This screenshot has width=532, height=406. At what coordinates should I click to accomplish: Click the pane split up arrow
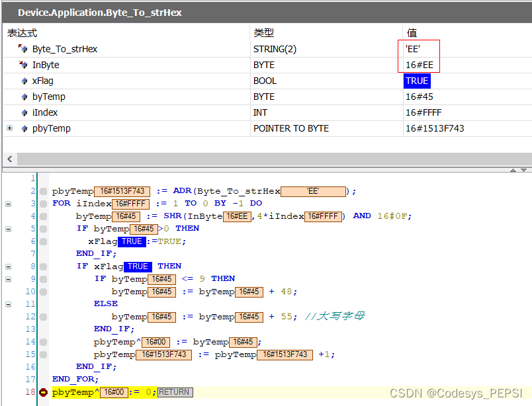(513, 170)
